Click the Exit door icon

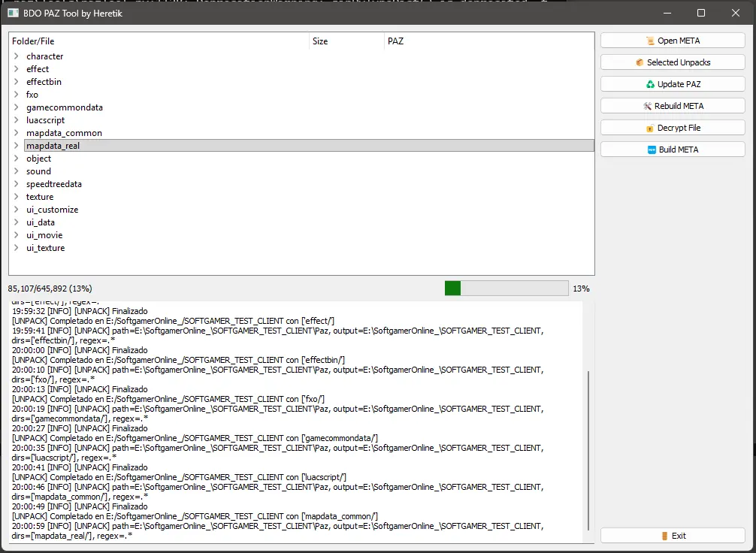click(x=664, y=536)
